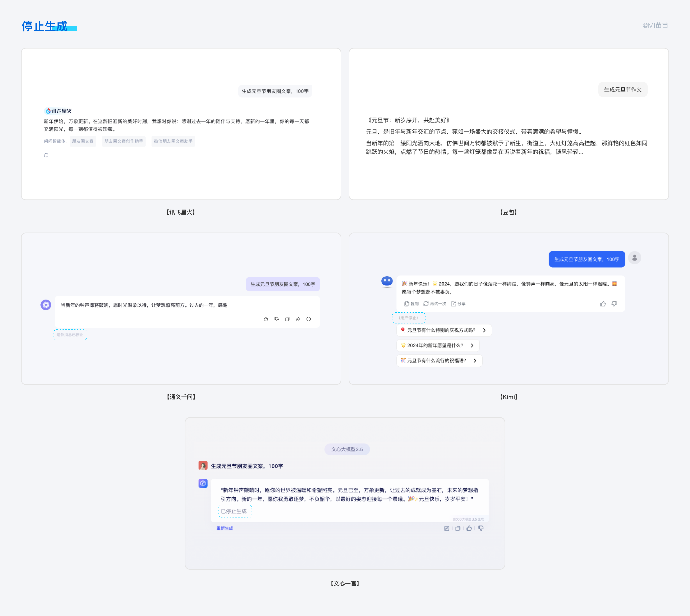This screenshot has width=690, height=616.
Task: Click the 通义千问 assistant avatar icon
Action: pos(46,305)
